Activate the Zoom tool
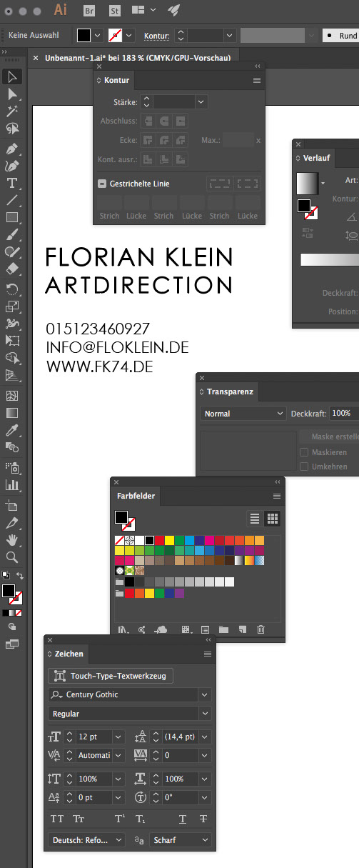Image resolution: width=359 pixels, height=868 pixels. [x=12, y=557]
